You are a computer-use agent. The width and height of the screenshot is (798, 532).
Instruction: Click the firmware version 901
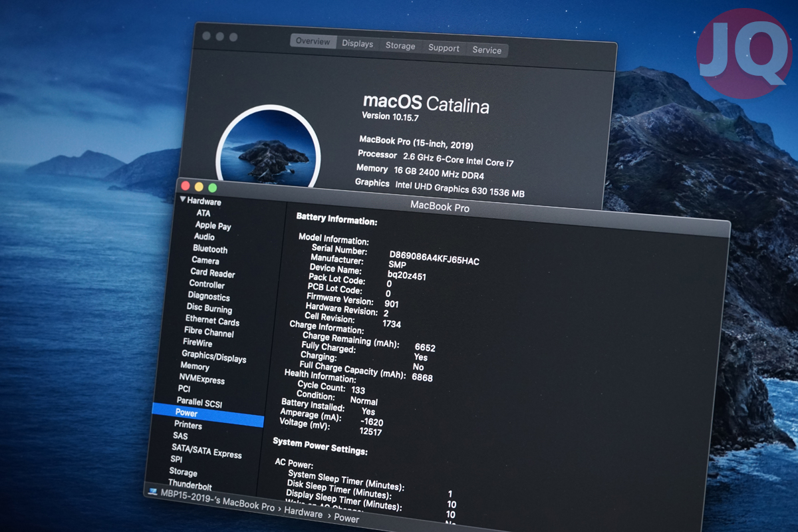point(392,304)
